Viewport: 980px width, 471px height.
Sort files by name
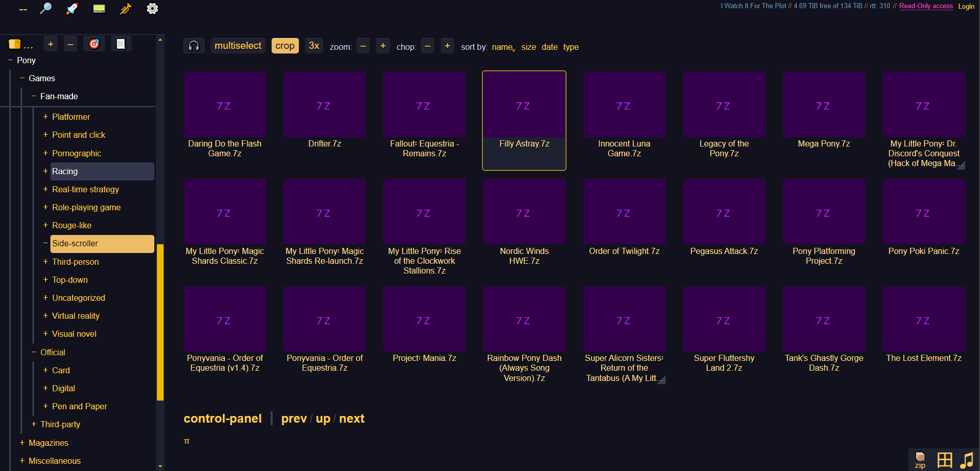[503, 47]
